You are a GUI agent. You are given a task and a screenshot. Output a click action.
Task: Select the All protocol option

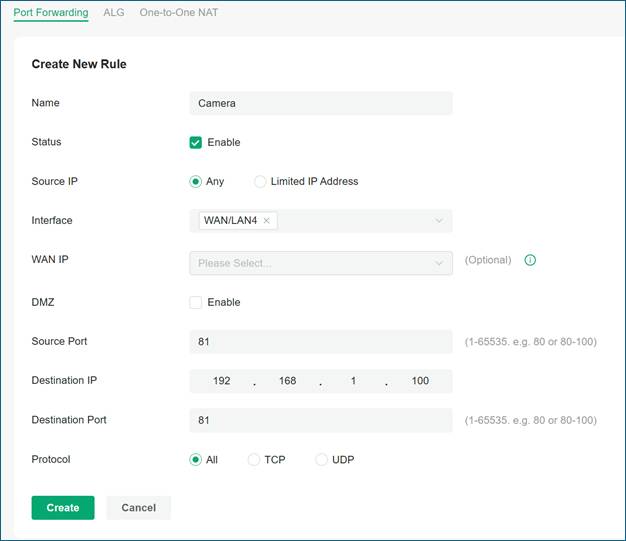195,460
